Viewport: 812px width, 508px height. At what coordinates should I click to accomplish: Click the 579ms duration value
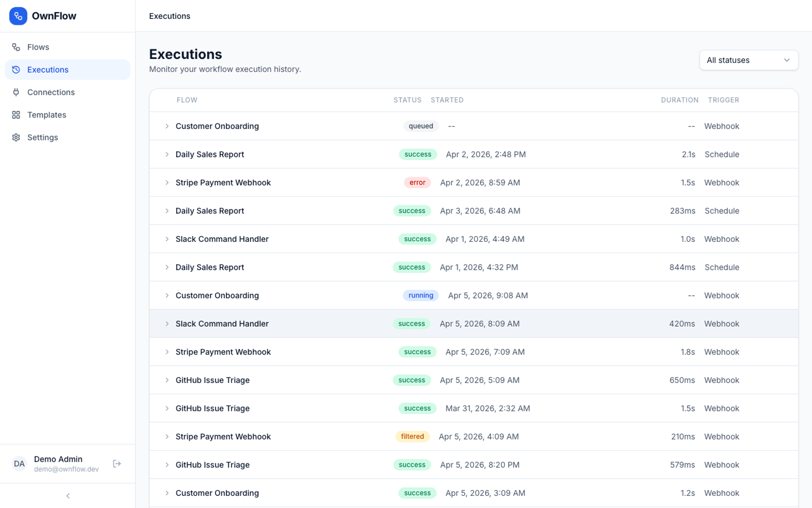coord(683,465)
